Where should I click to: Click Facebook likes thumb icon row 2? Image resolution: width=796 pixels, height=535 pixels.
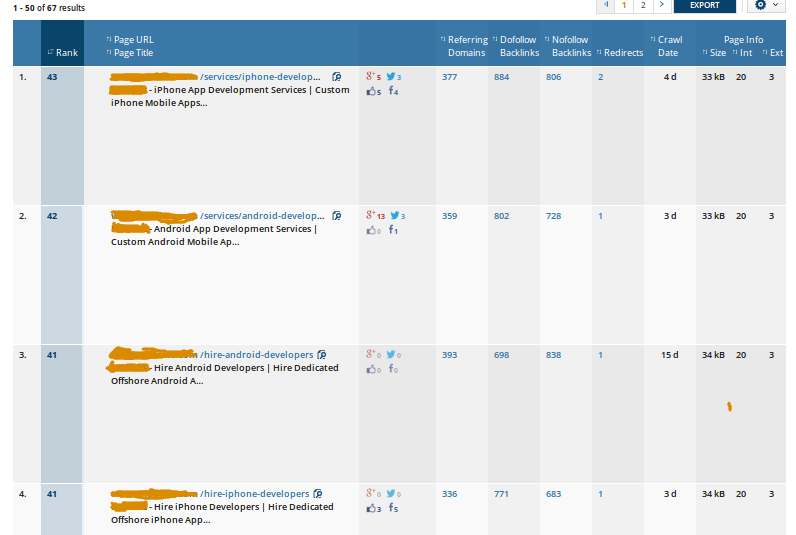pos(372,230)
